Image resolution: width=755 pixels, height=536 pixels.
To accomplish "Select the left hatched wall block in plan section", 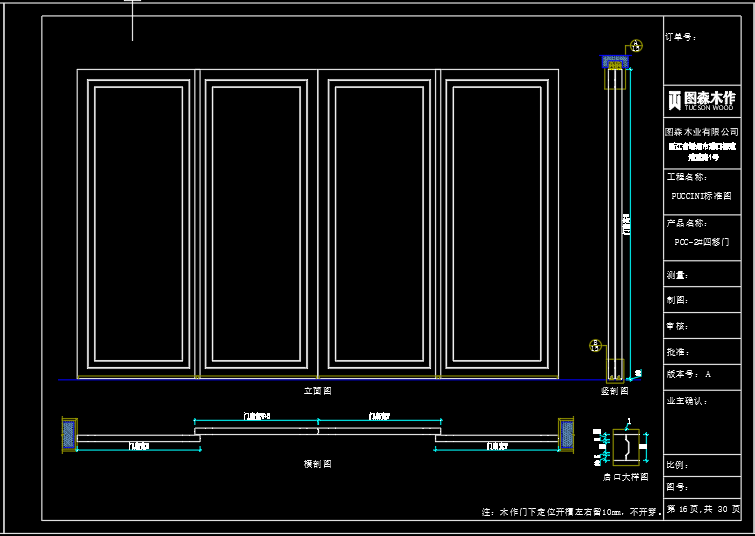I will click(68, 434).
